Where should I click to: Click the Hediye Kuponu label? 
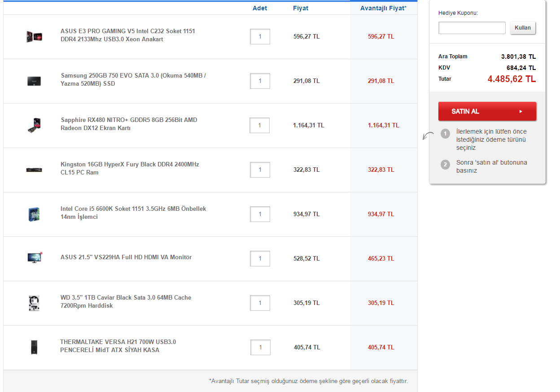click(x=458, y=13)
